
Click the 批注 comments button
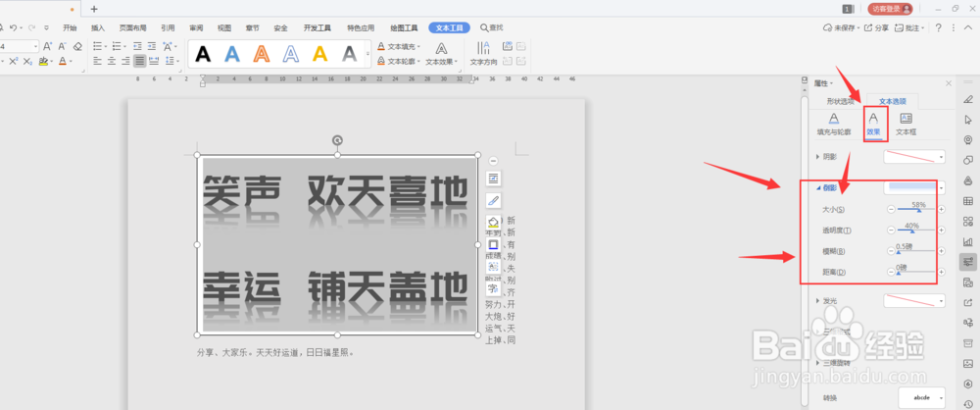point(910,27)
